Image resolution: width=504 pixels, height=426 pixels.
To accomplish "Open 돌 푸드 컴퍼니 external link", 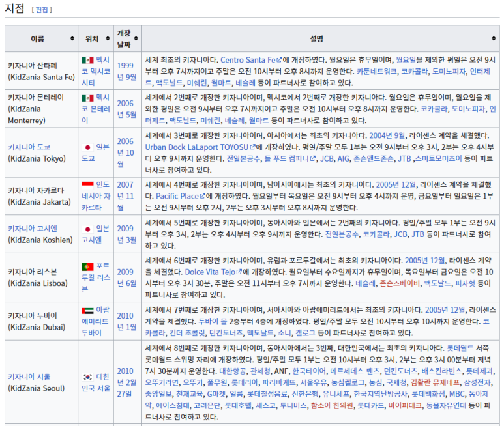I will click(290, 158).
